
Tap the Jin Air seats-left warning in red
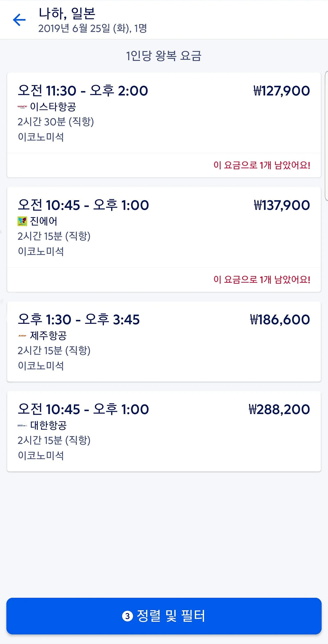[x=262, y=279]
